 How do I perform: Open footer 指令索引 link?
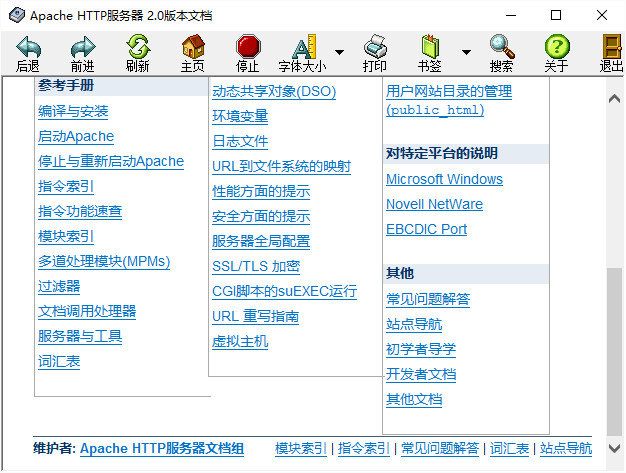point(364,449)
